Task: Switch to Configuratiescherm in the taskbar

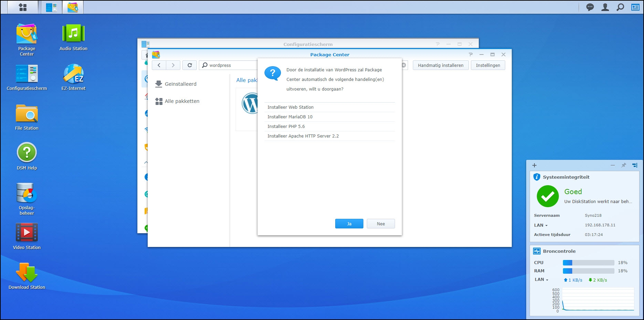Action: click(x=52, y=7)
